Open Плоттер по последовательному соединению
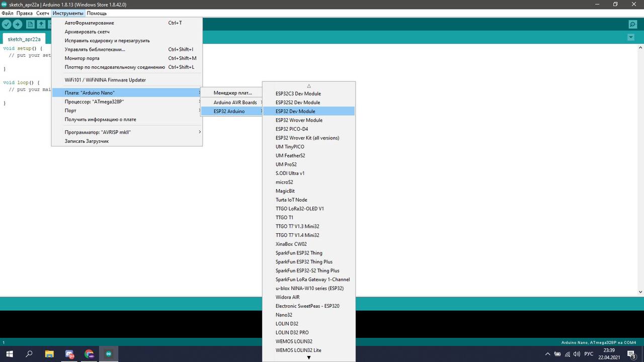 127,67
